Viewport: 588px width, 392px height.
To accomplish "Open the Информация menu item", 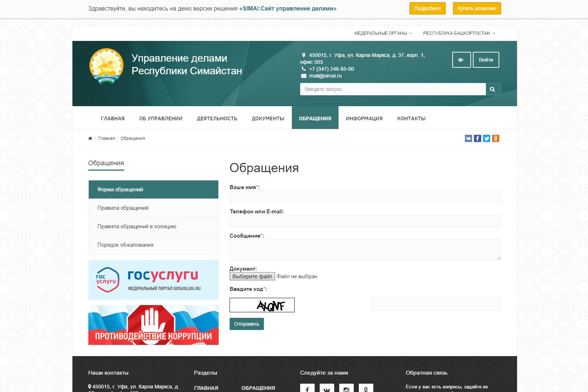I will 364,118.
